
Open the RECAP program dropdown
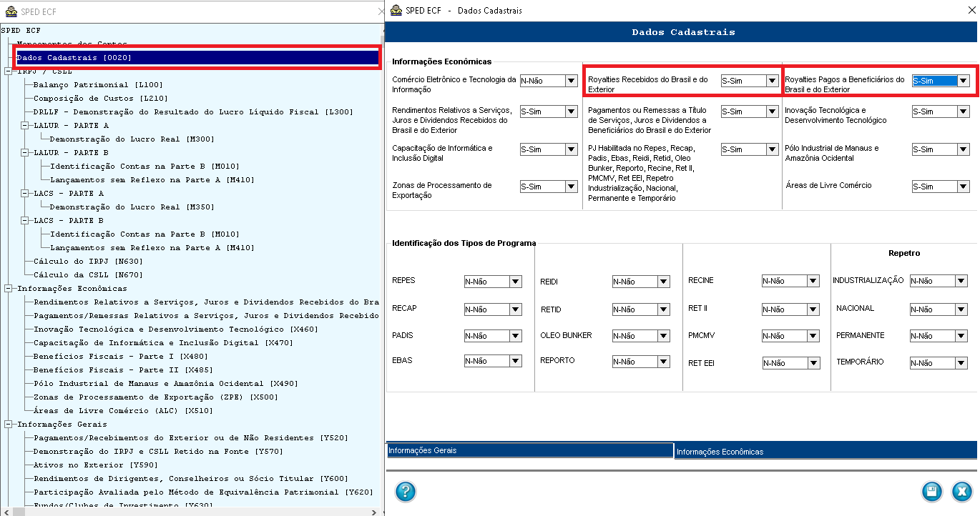(x=516, y=309)
